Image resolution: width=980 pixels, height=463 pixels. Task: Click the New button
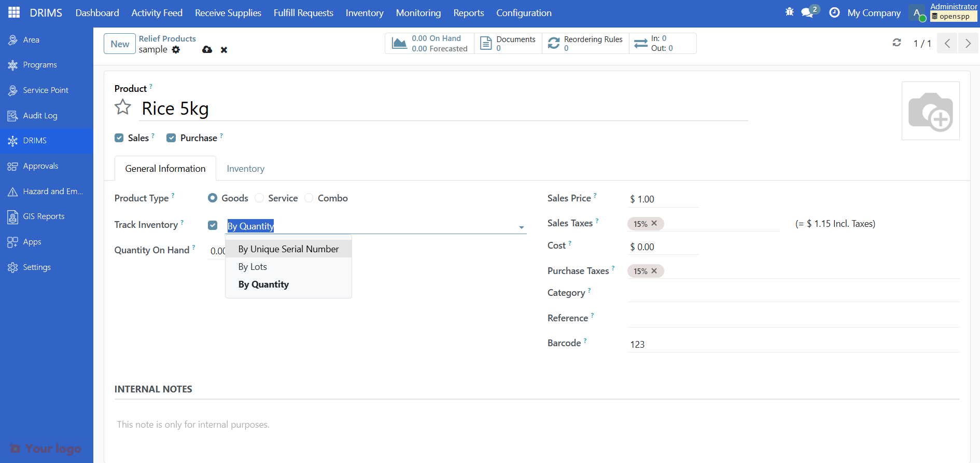pos(120,44)
